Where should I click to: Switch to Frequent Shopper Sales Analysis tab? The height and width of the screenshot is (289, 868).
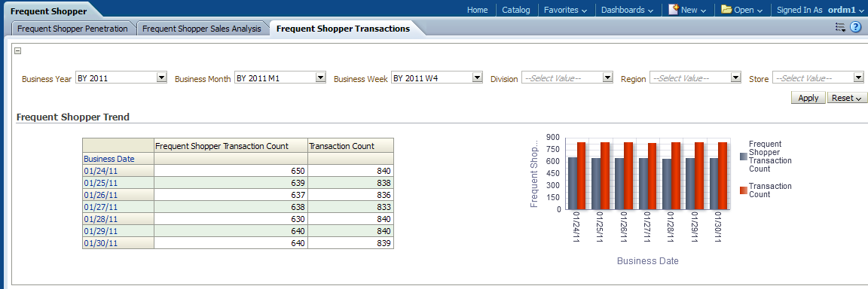[x=201, y=29]
